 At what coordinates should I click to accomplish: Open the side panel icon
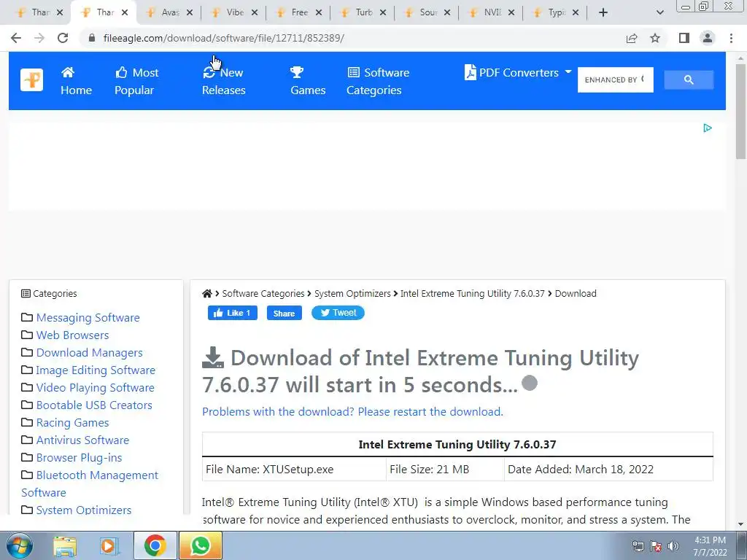(x=684, y=38)
